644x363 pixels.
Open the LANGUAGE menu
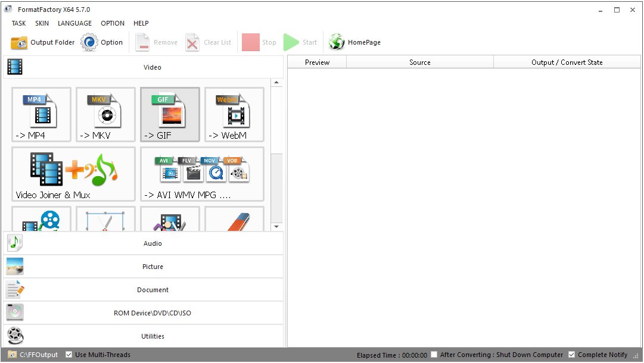[74, 23]
